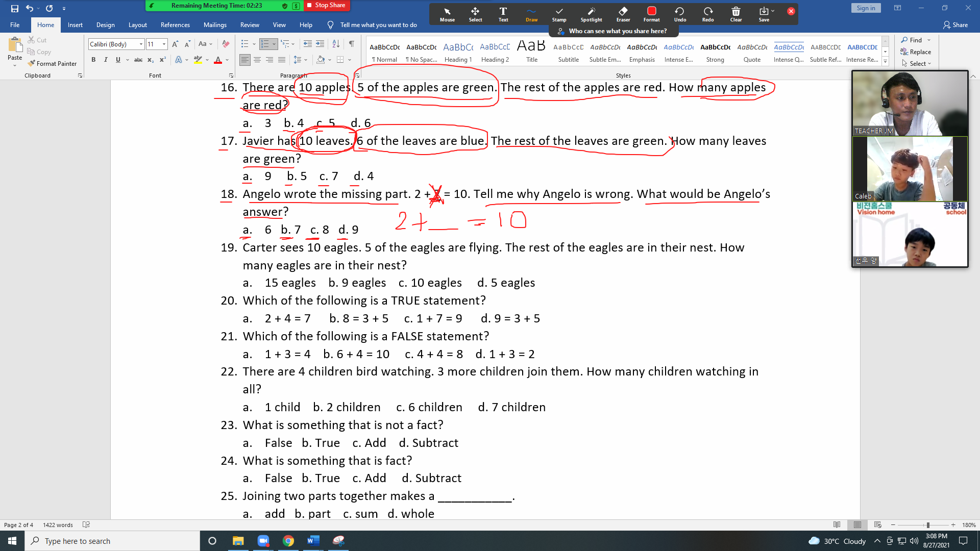
Task: Activate the Text annotation tool
Action: point(503,14)
